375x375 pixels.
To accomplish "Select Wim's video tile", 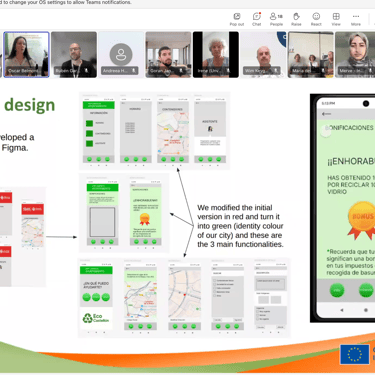I will (263, 55).
